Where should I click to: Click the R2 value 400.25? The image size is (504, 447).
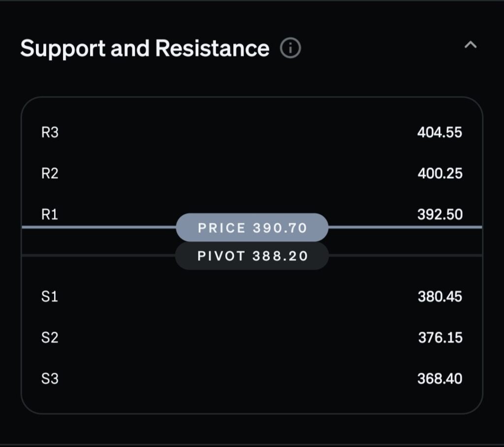tap(440, 173)
